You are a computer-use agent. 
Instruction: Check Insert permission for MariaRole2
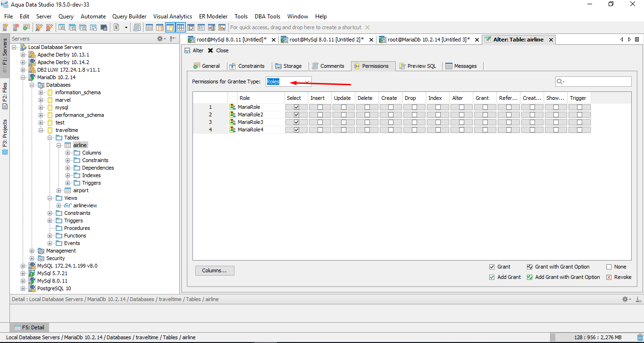320,114
